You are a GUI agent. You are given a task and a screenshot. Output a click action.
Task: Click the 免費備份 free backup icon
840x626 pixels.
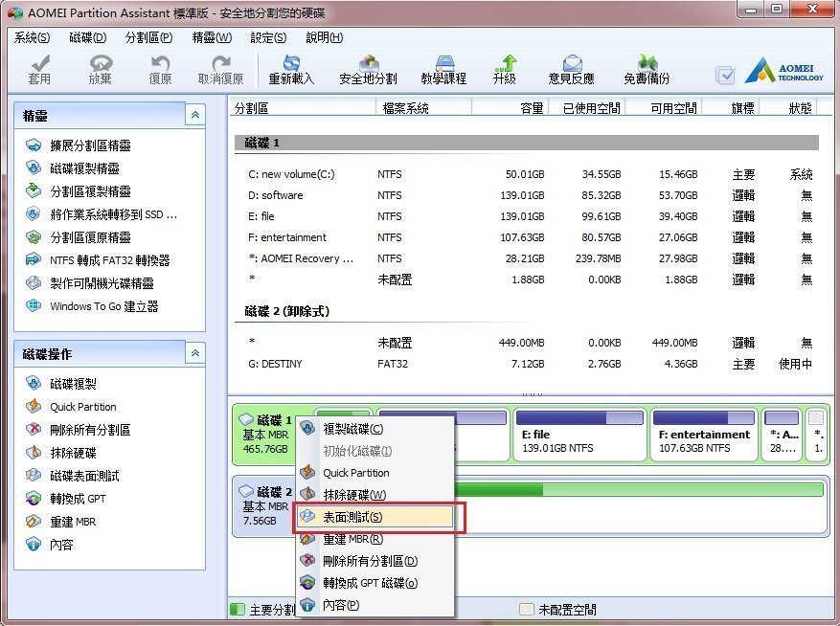point(647,70)
